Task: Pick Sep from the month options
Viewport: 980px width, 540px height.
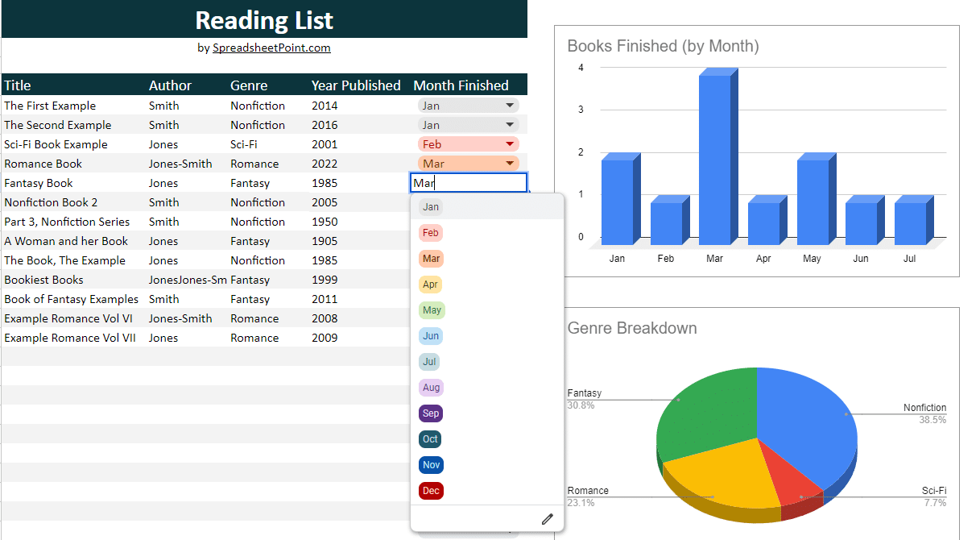Action: 431,413
